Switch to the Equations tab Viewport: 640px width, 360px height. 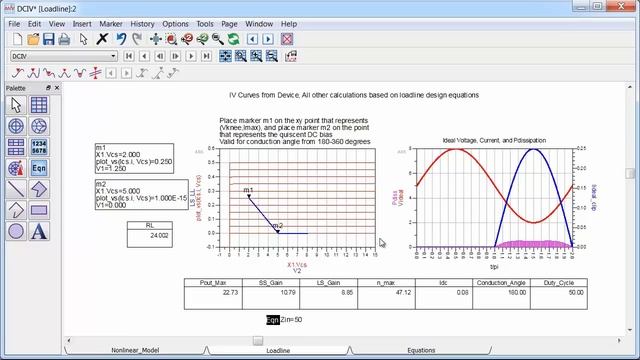click(x=421, y=350)
